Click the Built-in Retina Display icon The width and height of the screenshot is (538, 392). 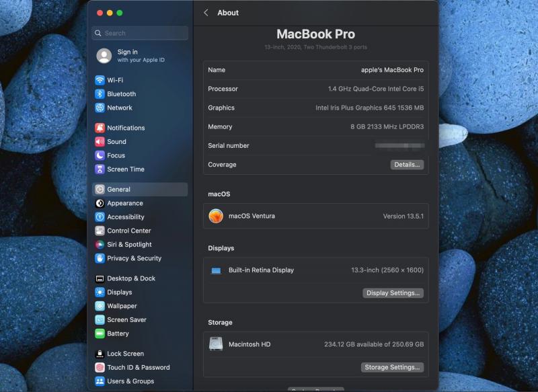[x=216, y=270]
